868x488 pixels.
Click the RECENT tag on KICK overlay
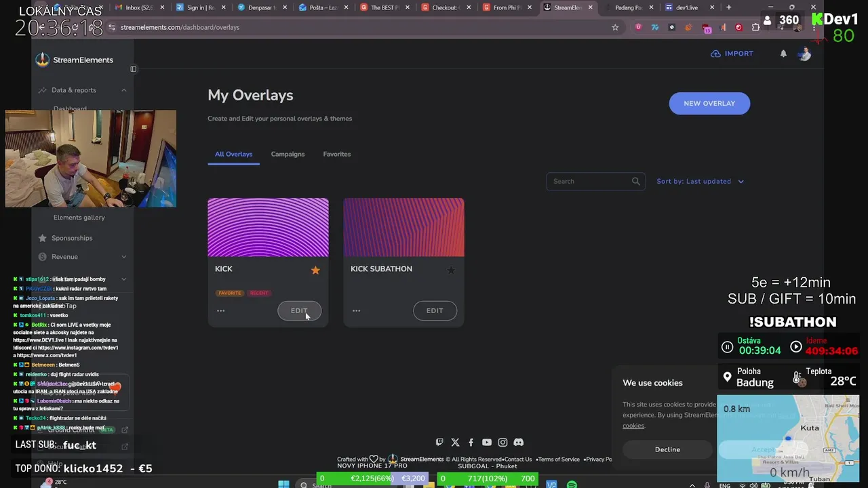click(259, 293)
